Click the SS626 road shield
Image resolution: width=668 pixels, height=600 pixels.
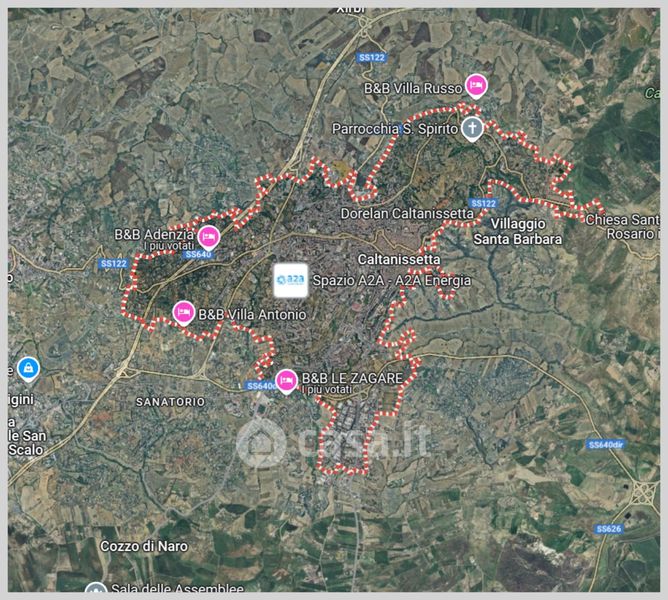pyautogui.click(x=609, y=529)
